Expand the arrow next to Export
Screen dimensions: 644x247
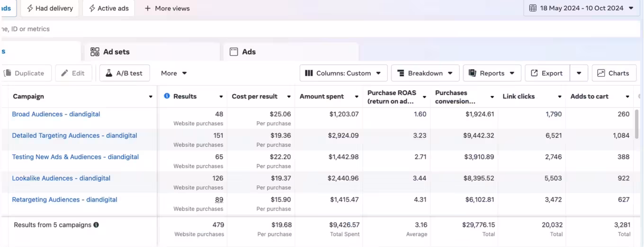579,73
